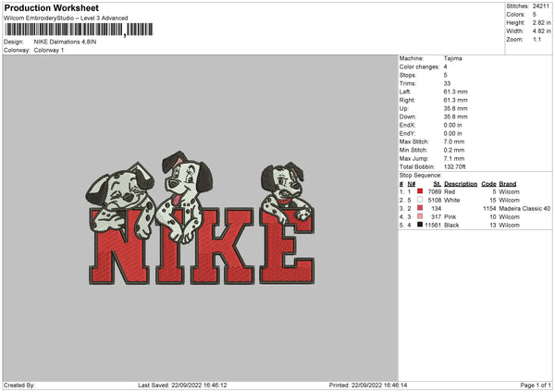
Task: Click the red thread color swatch
Action: click(420, 191)
